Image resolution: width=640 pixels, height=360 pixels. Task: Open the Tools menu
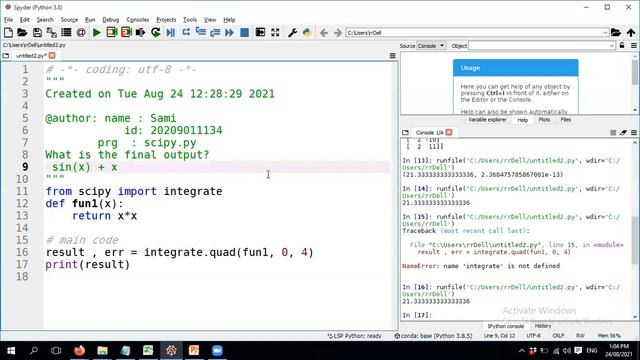pos(190,20)
